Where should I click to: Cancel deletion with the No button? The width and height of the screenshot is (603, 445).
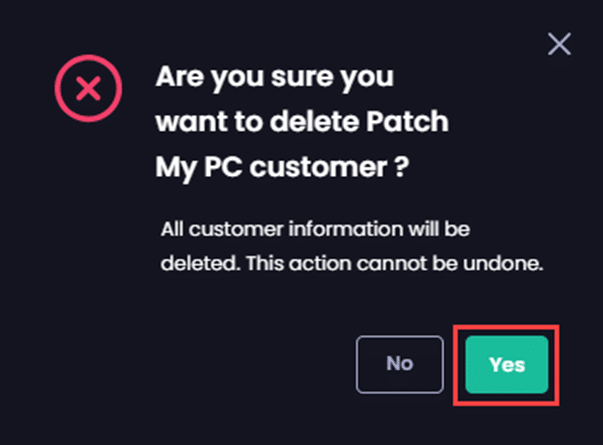pos(399,363)
